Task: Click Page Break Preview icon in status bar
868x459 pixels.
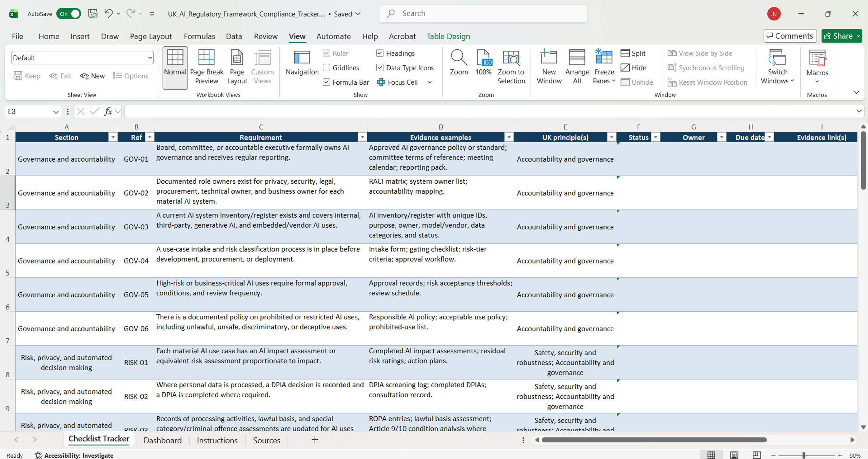Action: click(756, 455)
